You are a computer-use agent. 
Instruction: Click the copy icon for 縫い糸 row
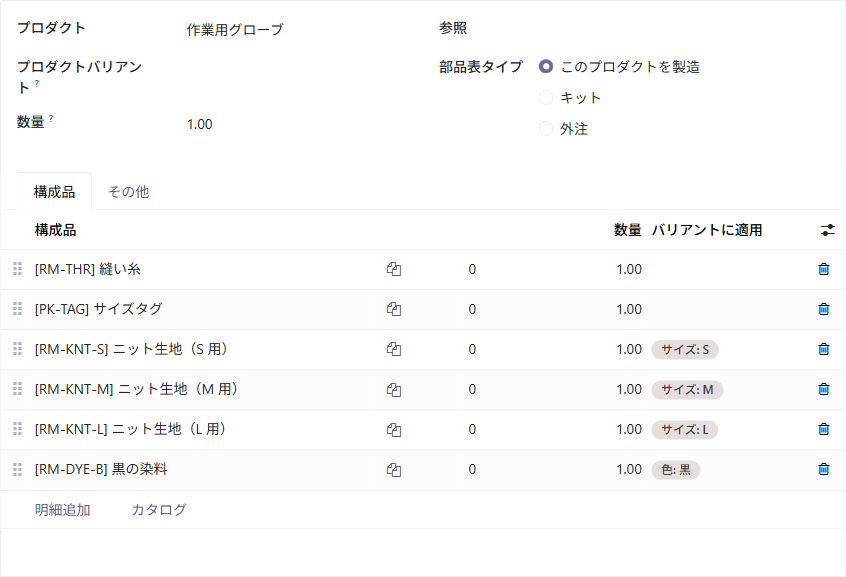pos(394,269)
